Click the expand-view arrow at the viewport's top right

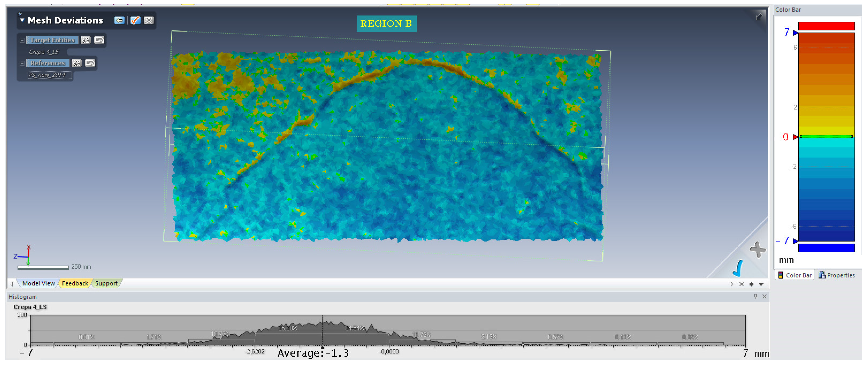pyautogui.click(x=759, y=17)
